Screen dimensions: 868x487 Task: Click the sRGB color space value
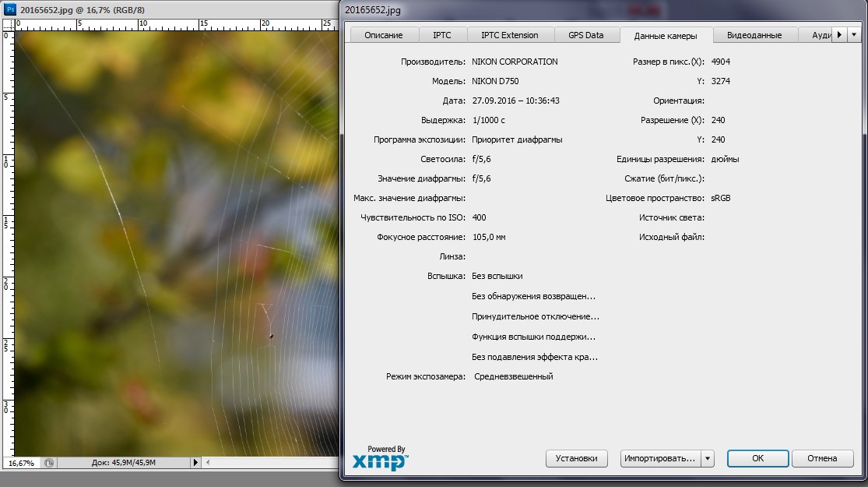[x=721, y=199]
